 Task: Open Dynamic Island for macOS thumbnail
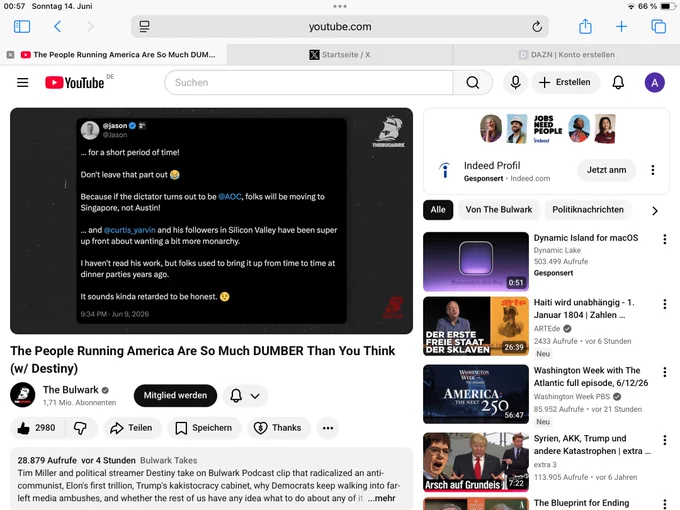pos(476,262)
